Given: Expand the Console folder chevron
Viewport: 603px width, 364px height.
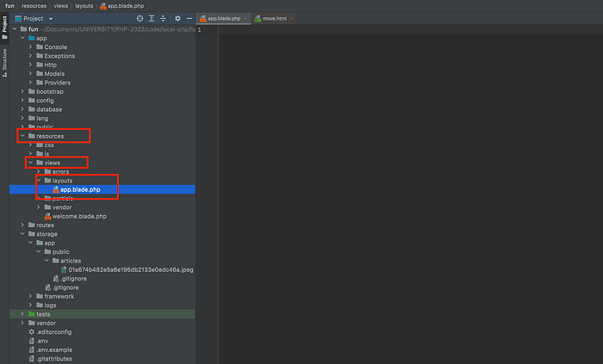Looking at the screenshot, I should pos(31,46).
